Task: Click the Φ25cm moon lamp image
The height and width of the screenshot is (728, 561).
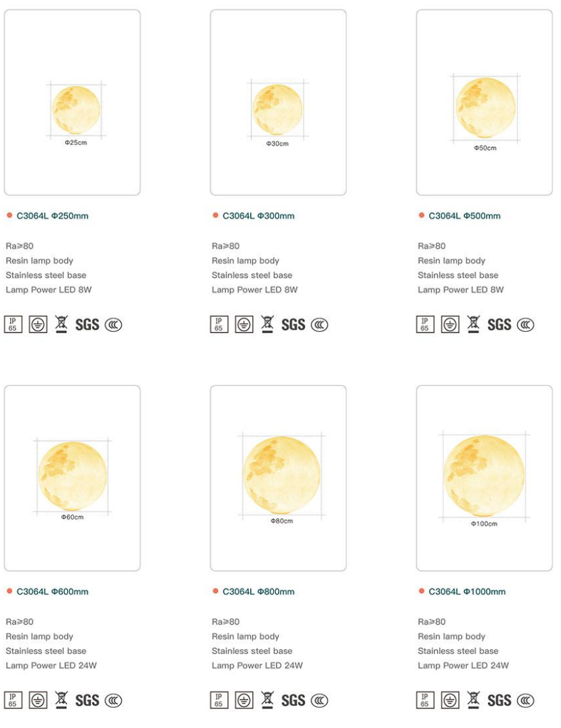Action: point(76,110)
